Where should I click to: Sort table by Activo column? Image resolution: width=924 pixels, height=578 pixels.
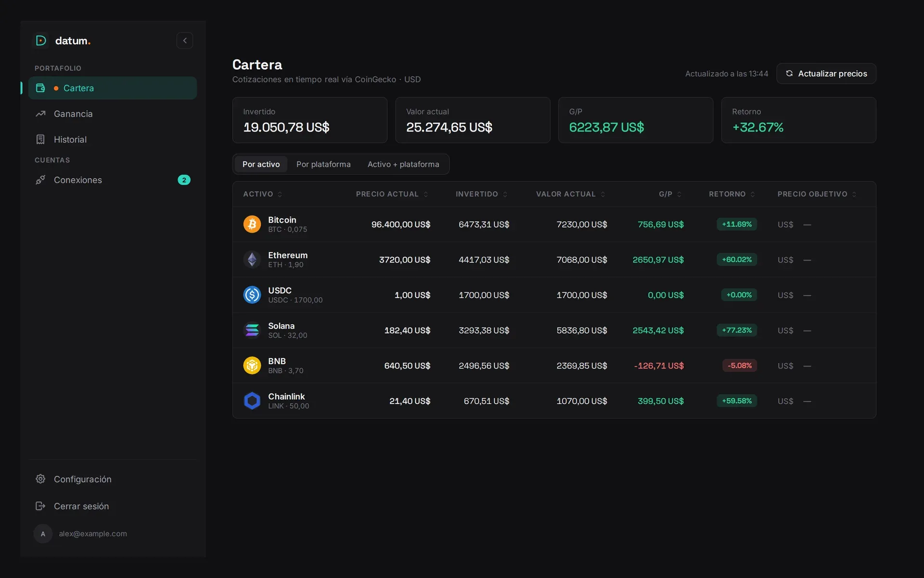point(263,194)
